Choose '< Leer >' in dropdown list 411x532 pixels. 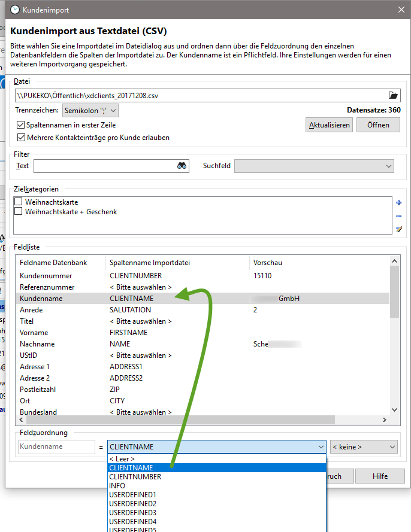pyautogui.click(x=122, y=459)
